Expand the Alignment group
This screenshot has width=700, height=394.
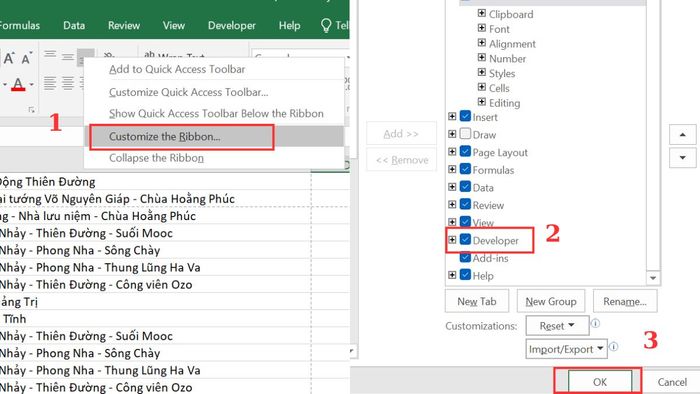[x=482, y=42]
